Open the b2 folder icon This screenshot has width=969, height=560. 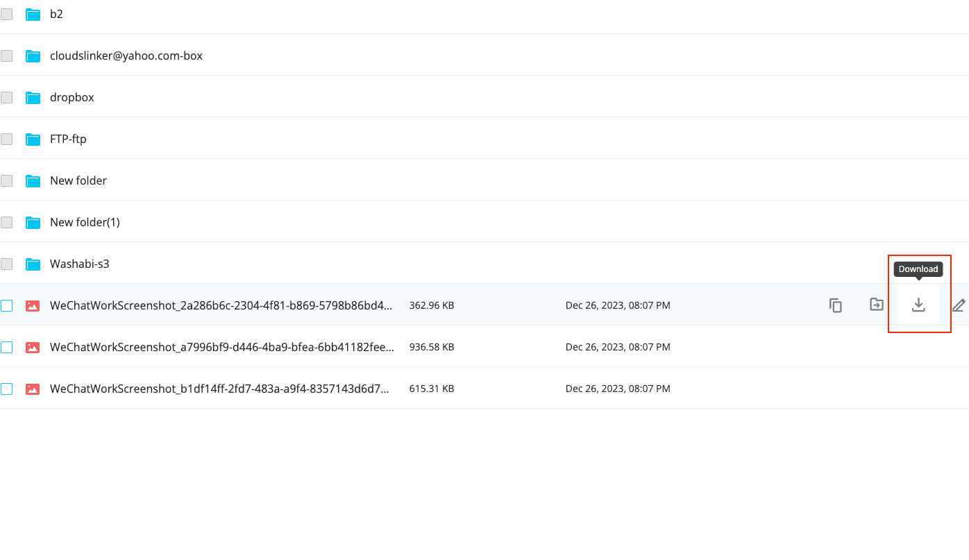33,14
